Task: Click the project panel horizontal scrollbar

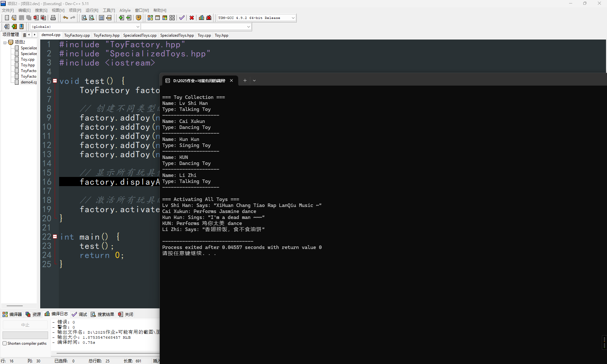Action: (x=15, y=306)
